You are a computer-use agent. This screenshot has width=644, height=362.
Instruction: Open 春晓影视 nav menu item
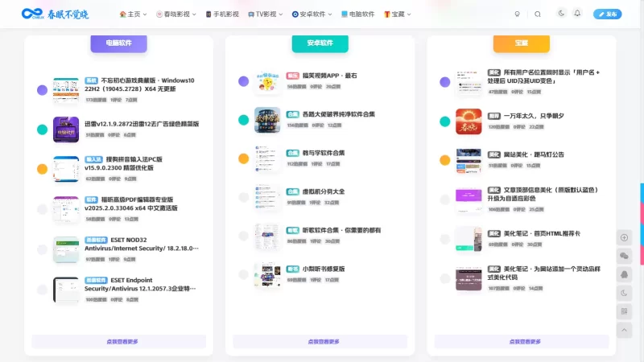[176, 14]
